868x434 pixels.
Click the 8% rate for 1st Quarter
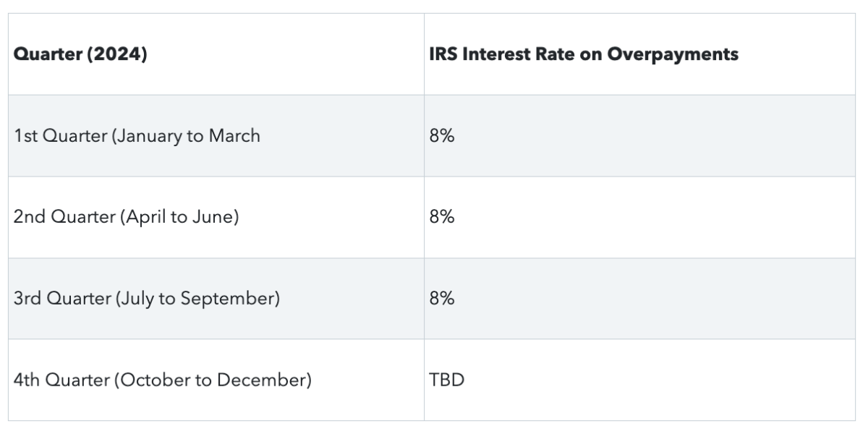pos(441,135)
